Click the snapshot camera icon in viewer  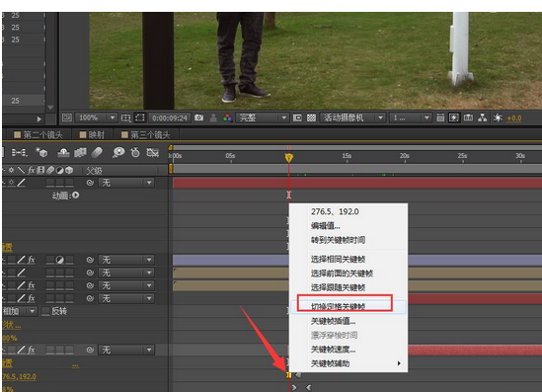click(x=198, y=118)
